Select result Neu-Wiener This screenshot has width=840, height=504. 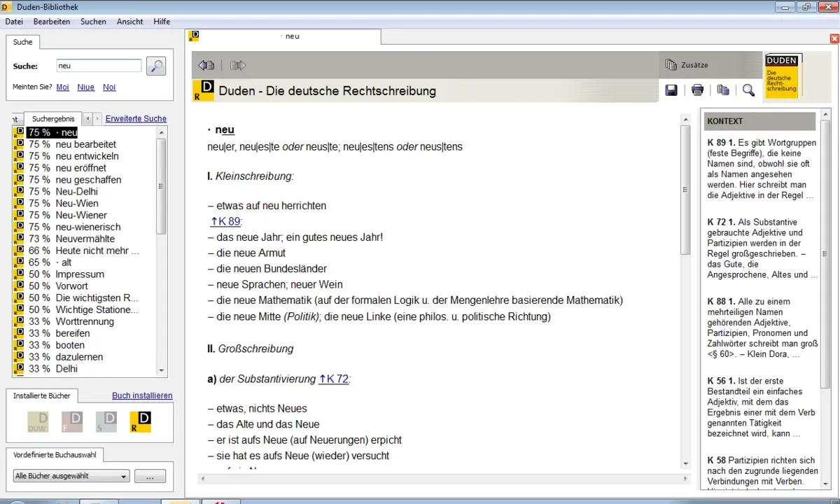[81, 215]
